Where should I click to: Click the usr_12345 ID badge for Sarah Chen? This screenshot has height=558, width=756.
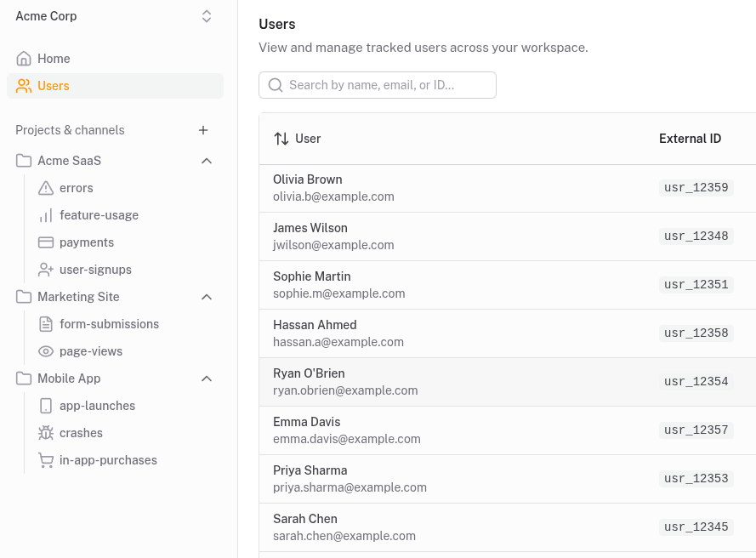[x=696, y=527]
